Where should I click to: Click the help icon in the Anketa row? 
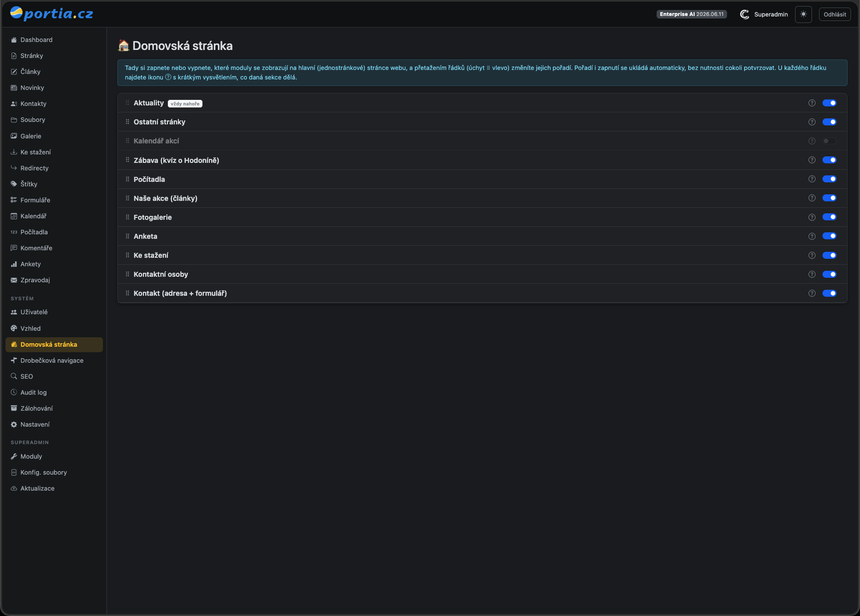(x=812, y=236)
